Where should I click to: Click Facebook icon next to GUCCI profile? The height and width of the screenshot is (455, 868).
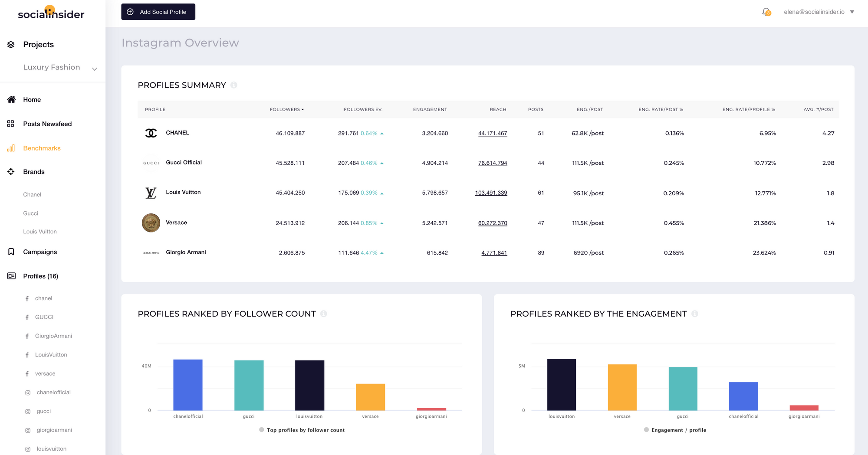pyautogui.click(x=27, y=318)
